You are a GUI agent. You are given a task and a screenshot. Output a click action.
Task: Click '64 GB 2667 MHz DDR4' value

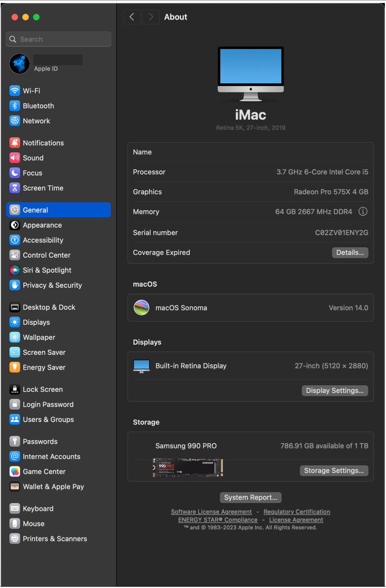pyautogui.click(x=313, y=212)
